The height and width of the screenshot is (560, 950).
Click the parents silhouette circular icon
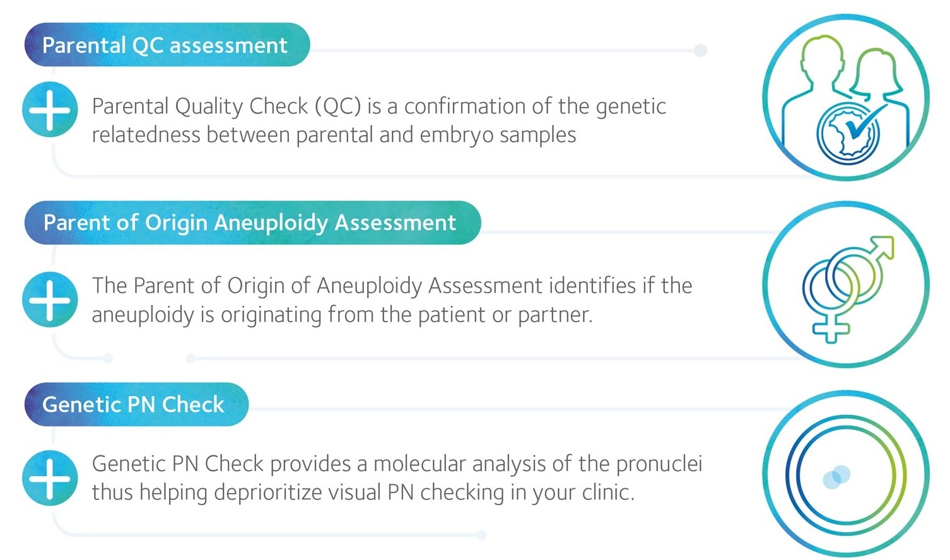pyautogui.click(x=846, y=98)
